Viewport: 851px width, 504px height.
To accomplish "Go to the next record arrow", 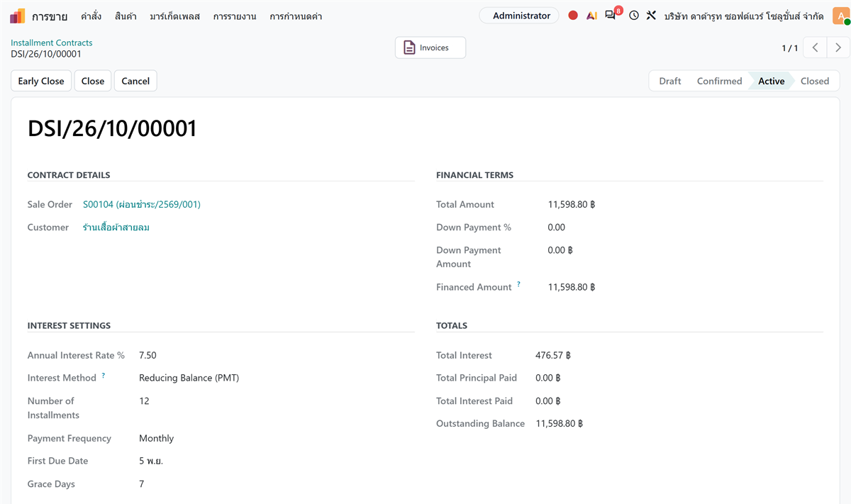I will point(838,47).
